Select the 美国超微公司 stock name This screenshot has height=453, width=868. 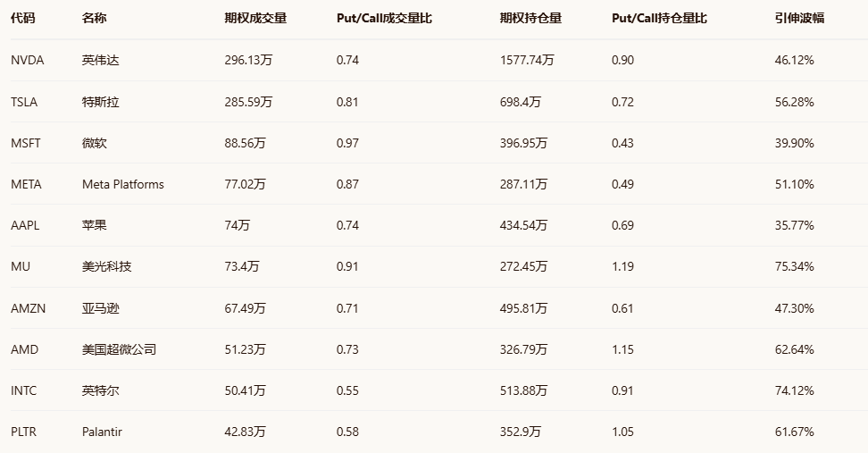tap(119, 349)
